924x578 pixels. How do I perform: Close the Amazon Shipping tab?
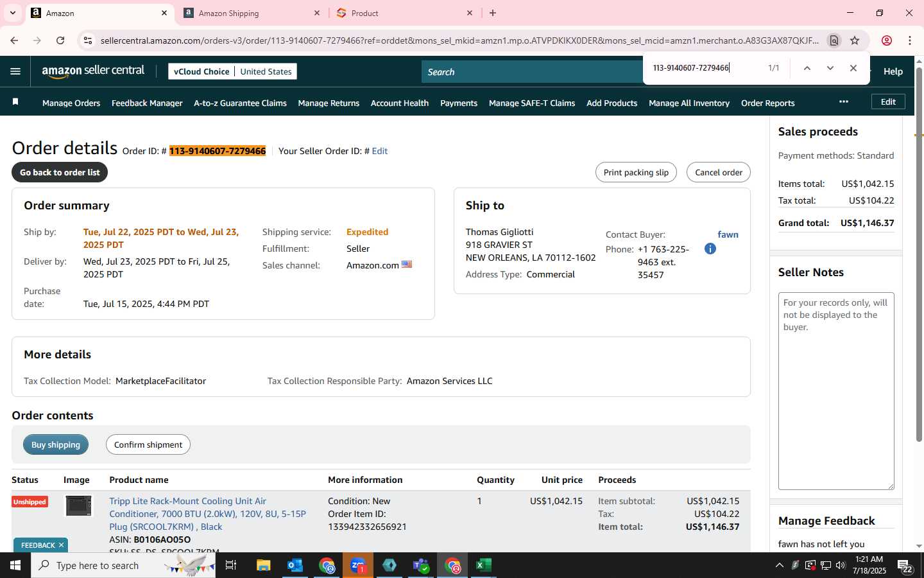click(317, 13)
